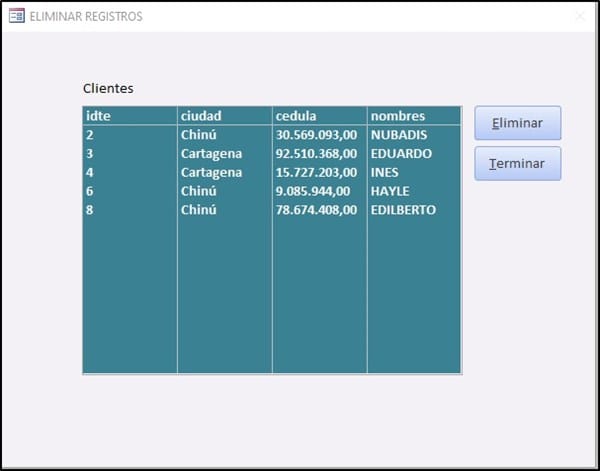Click the Terminar button
This screenshot has width=600, height=471.
[518, 163]
